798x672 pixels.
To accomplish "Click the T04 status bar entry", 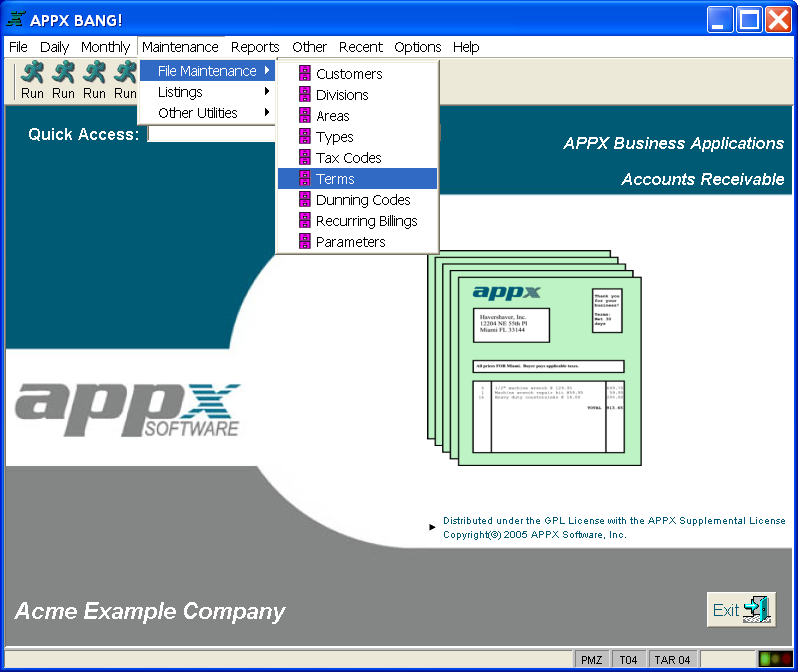I will click(628, 660).
